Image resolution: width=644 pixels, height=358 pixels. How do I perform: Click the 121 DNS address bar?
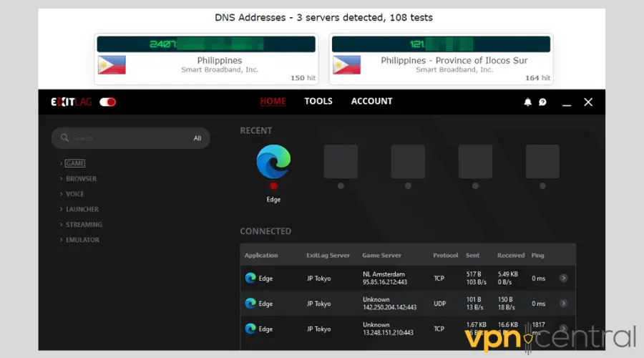(x=441, y=44)
